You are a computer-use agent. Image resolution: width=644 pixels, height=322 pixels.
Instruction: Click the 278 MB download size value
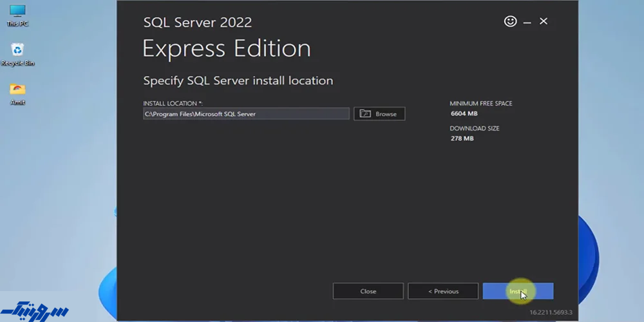(x=462, y=138)
